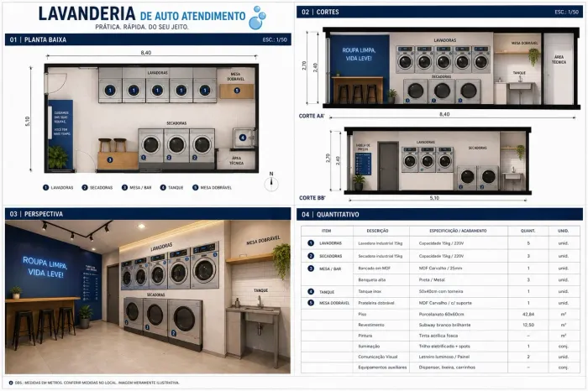Image resolution: width=588 pixels, height=391 pixels.
Task: Click the north compass symbol below floor plan
Action: tap(271, 182)
